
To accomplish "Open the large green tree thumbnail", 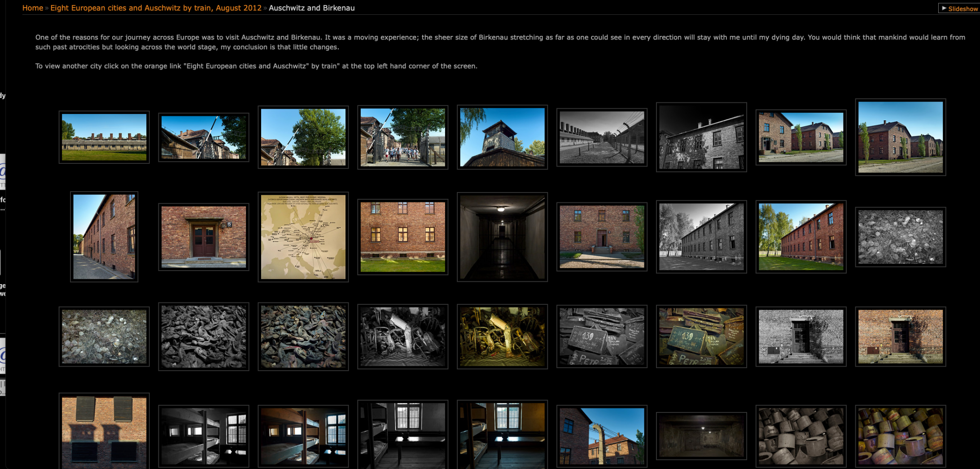I will click(x=303, y=137).
